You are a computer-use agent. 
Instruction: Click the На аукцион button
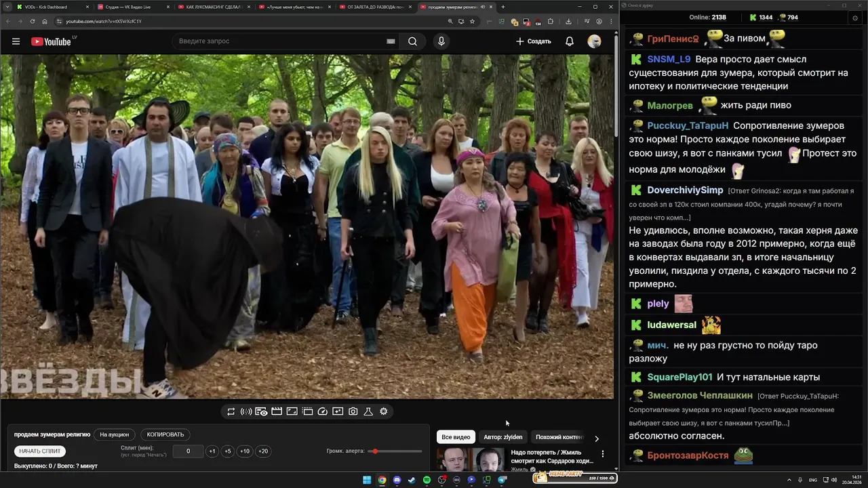(x=114, y=434)
